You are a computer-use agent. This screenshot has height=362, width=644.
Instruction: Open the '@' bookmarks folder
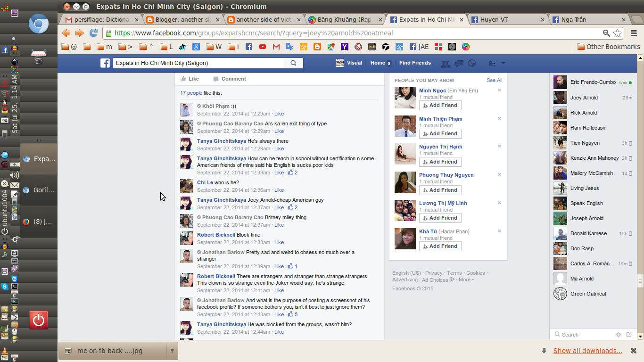point(69,47)
